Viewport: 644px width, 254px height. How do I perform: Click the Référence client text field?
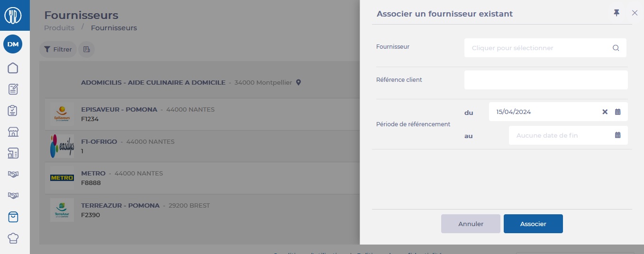pyautogui.click(x=546, y=80)
